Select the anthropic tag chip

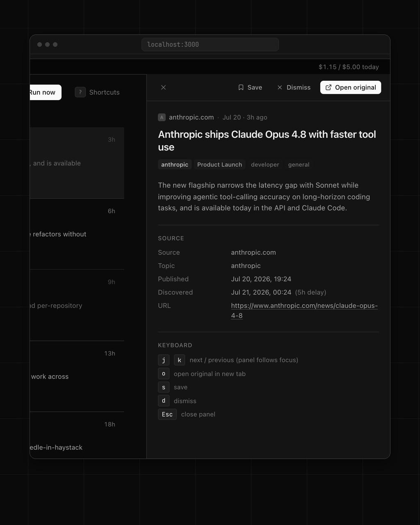[175, 164]
